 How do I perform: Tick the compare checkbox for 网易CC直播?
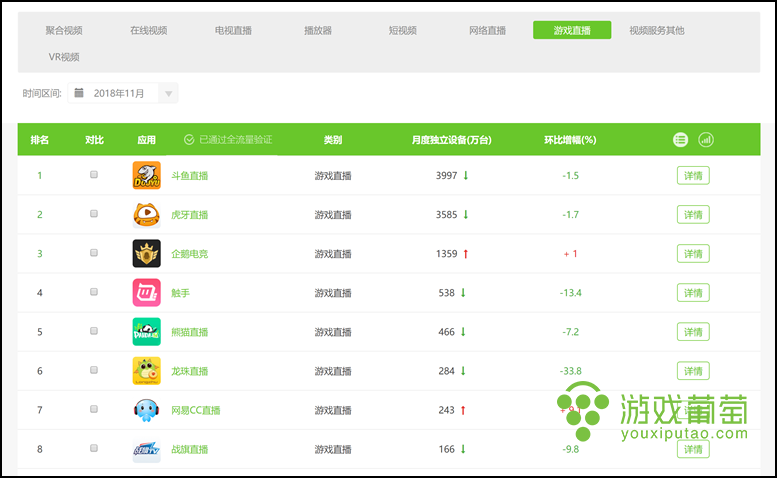point(94,409)
